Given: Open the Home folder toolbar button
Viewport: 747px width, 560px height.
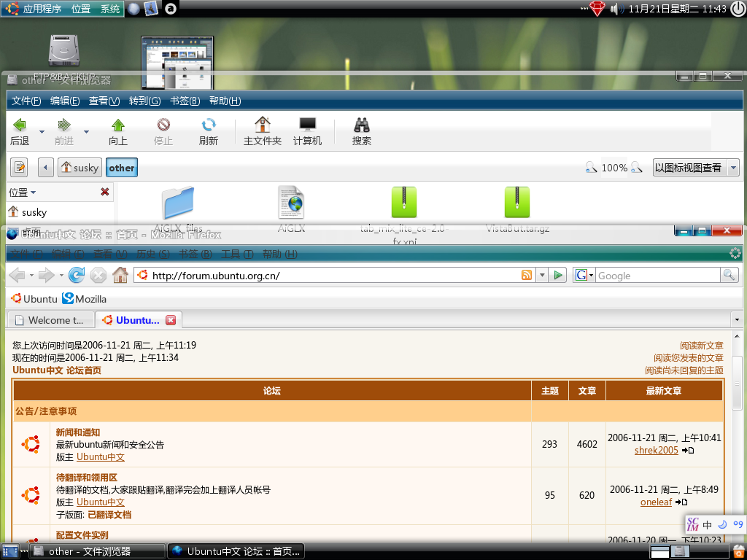Looking at the screenshot, I should [x=263, y=125].
